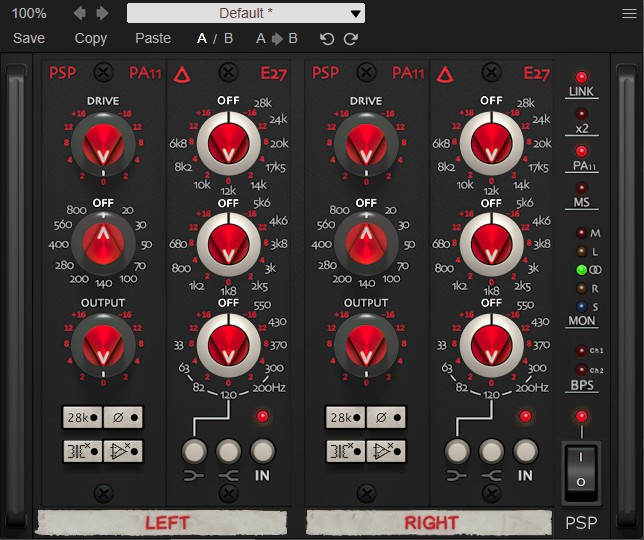644x540 pixels.
Task: Click the 100% zoom scale setting
Action: tap(29, 13)
